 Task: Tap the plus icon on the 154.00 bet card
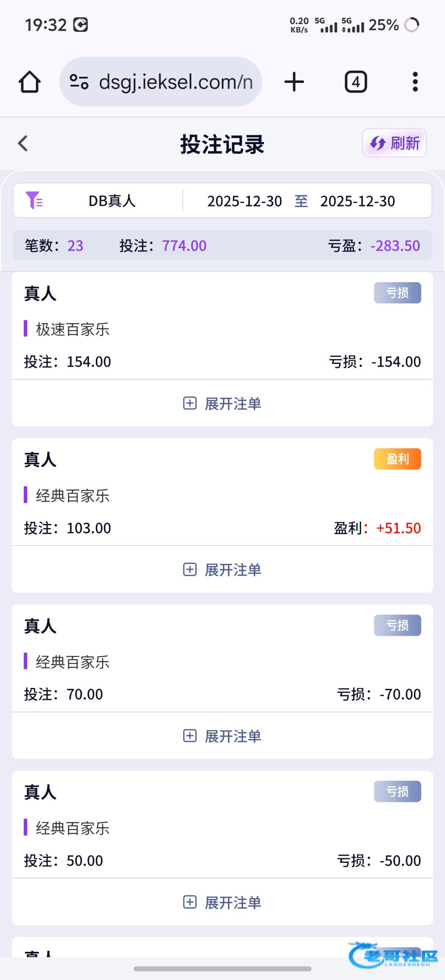(190, 403)
